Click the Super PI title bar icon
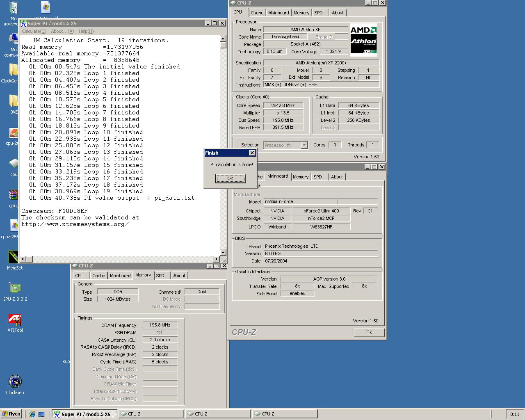This screenshot has height=420, width=525. (23, 23)
